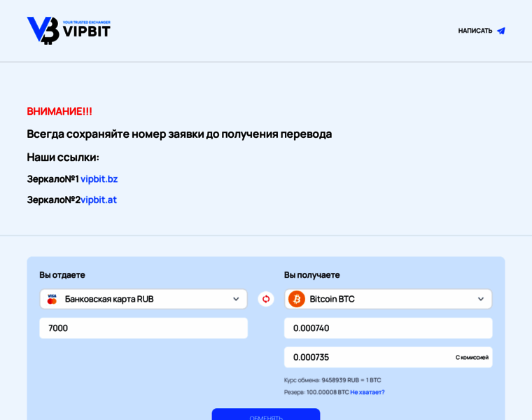Viewport: 532px width, 420px height.
Task: Click the Наши ссылки: heading
Action: click(63, 157)
